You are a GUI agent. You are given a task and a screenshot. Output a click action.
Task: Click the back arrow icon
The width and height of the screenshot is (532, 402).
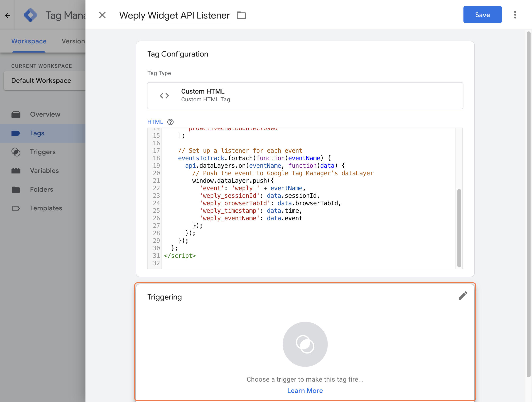[x=8, y=15]
